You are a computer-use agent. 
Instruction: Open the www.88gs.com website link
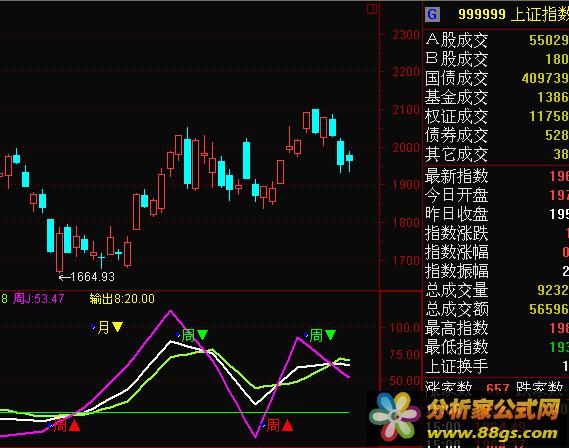[493, 433]
